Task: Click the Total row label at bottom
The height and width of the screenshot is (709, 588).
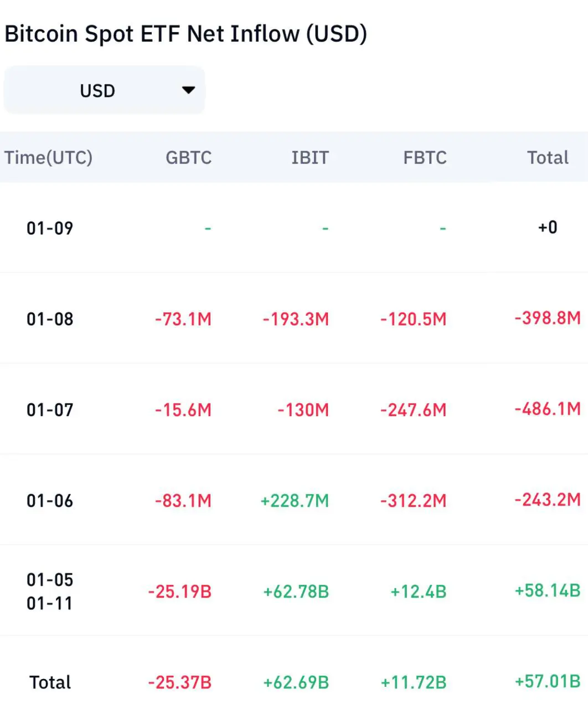Action: click(50, 682)
